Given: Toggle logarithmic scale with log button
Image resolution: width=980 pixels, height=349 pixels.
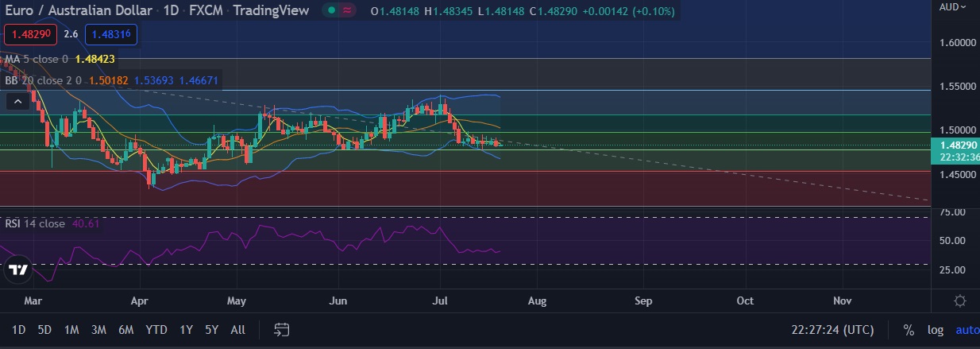Looking at the screenshot, I should pyautogui.click(x=935, y=330).
